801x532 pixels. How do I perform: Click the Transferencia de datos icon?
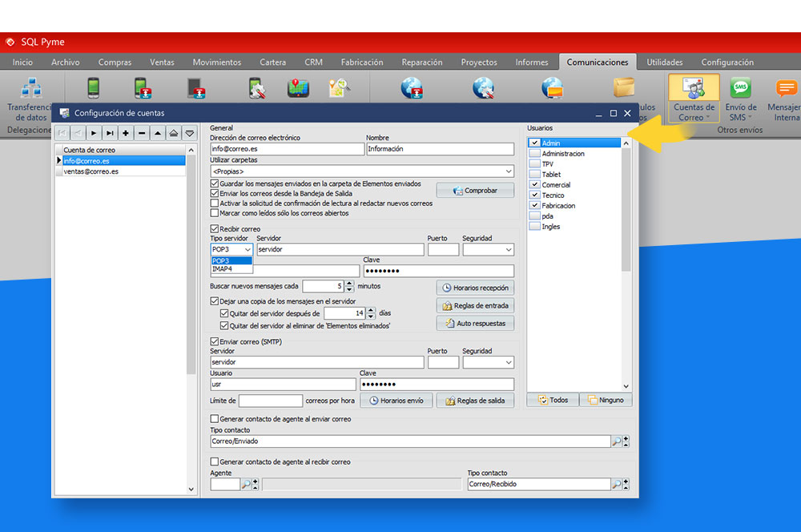(31, 90)
